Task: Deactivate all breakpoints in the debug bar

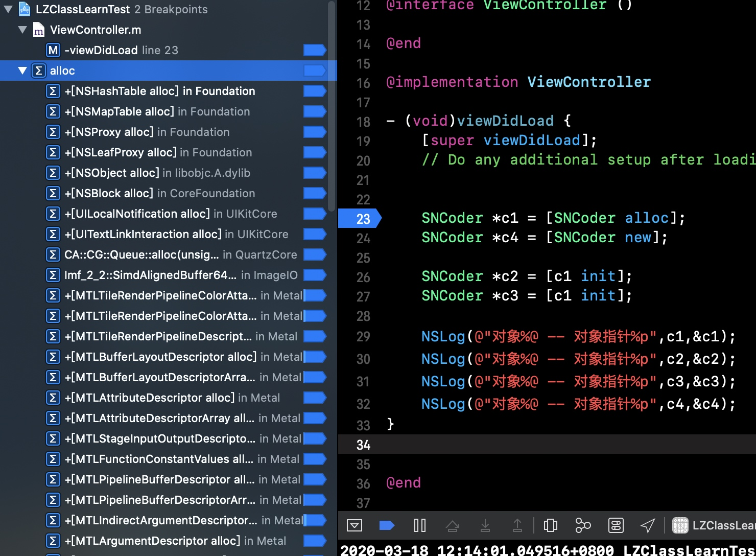Action: pos(387,525)
